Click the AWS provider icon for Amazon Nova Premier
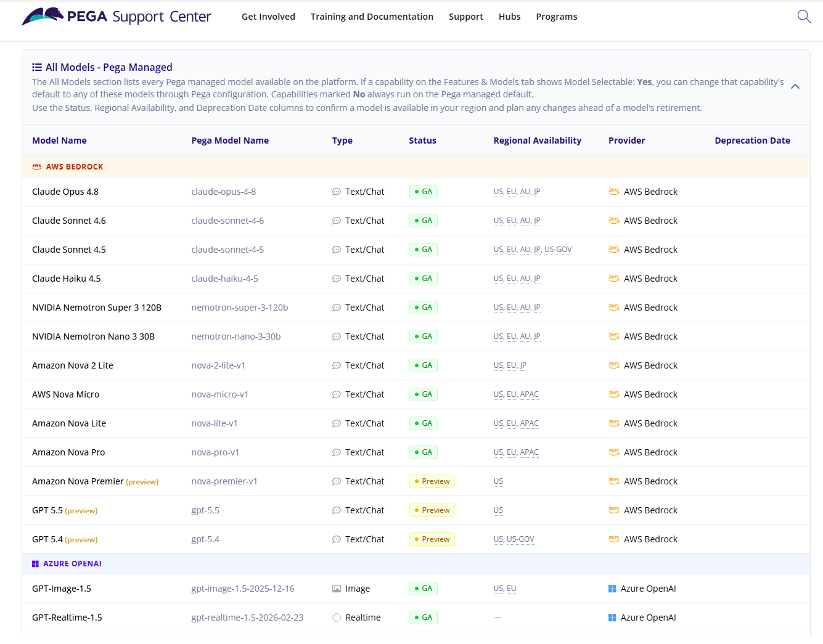This screenshot has height=644, width=823. tap(614, 481)
